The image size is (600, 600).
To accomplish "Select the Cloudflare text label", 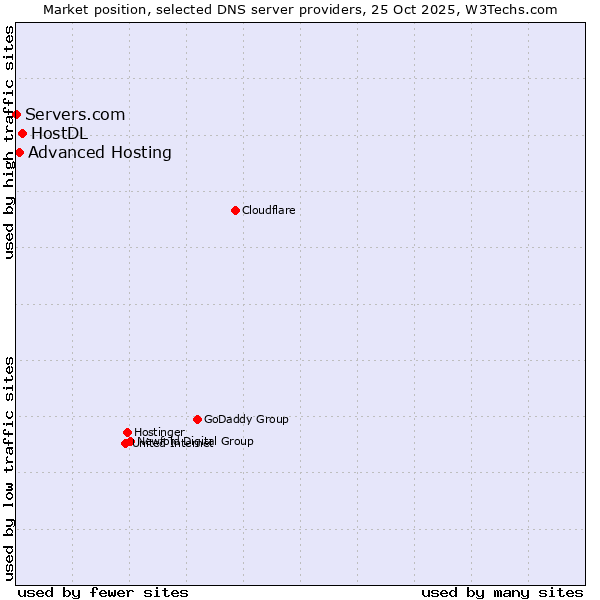I will [268, 210].
